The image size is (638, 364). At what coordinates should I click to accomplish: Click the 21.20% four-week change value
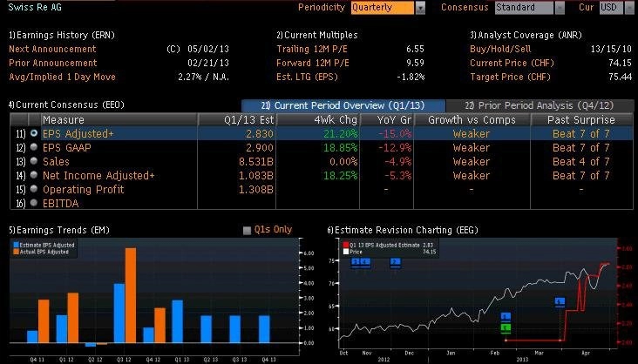point(341,134)
